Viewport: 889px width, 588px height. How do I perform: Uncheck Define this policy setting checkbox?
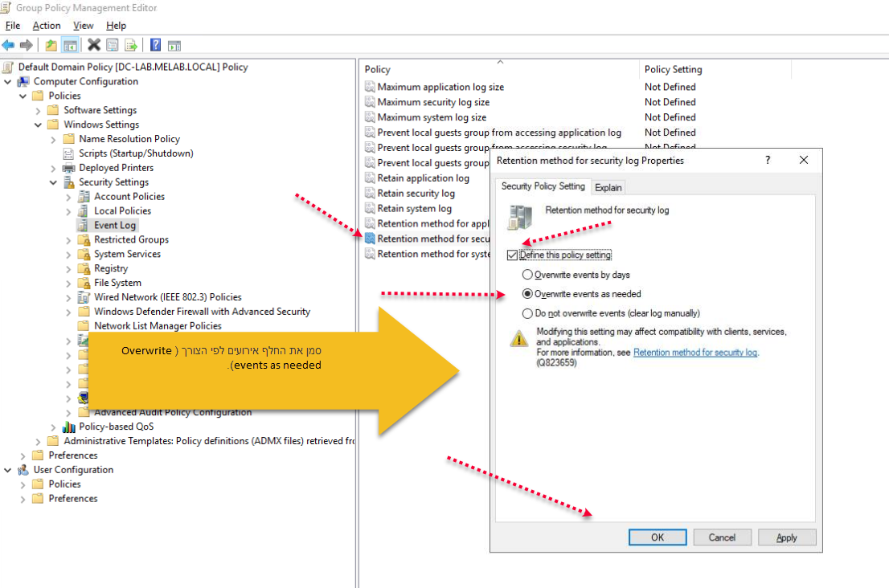point(512,255)
